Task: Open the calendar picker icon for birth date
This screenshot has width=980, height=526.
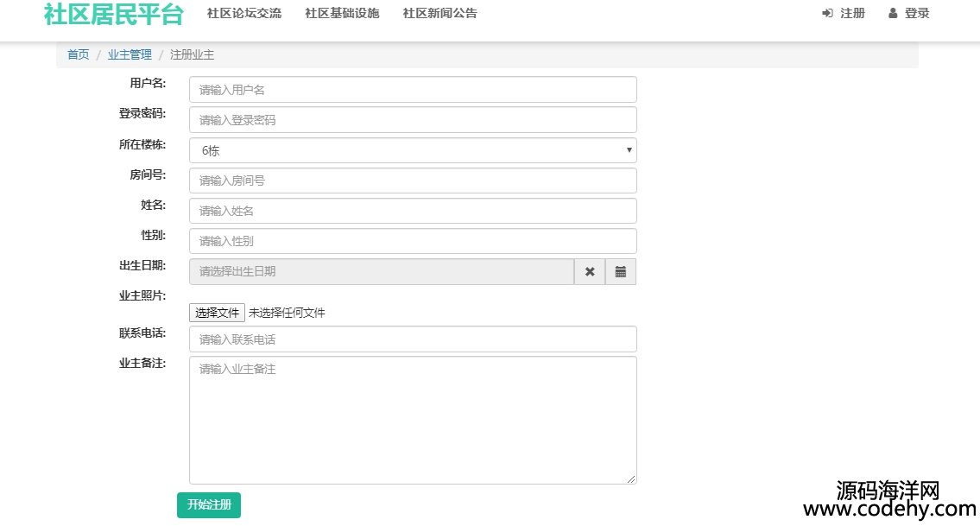Action: coord(621,271)
